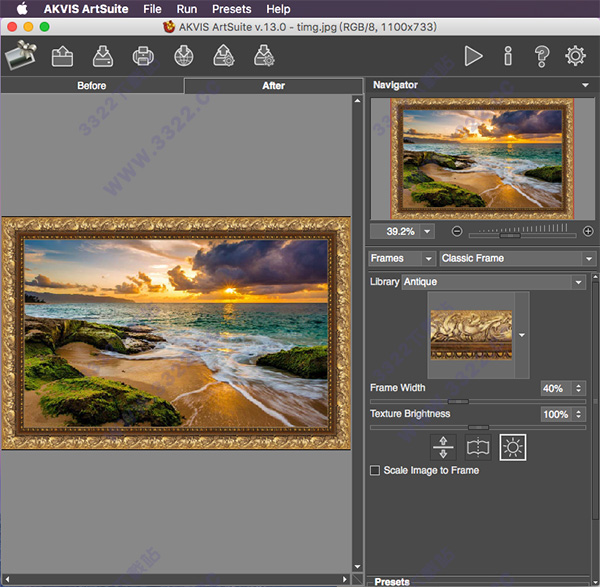Click the antique frame texture thumbnail
This screenshot has width=600, height=587.
[471, 335]
